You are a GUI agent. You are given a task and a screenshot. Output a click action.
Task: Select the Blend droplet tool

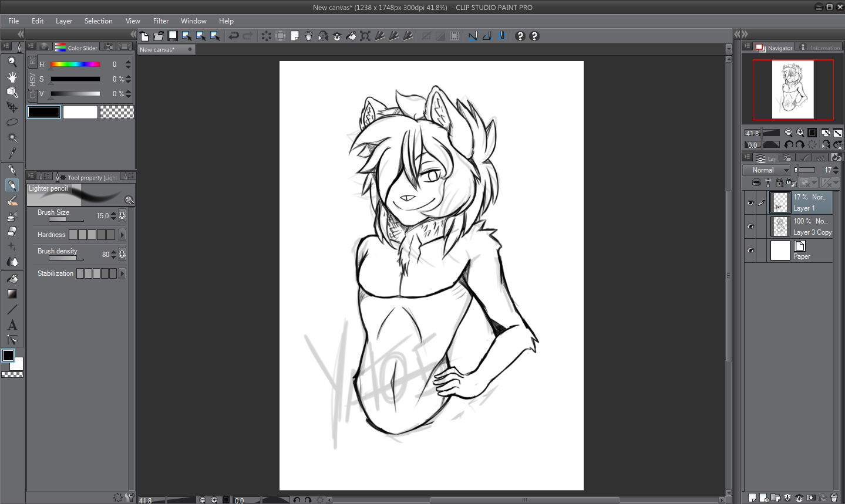point(12,262)
